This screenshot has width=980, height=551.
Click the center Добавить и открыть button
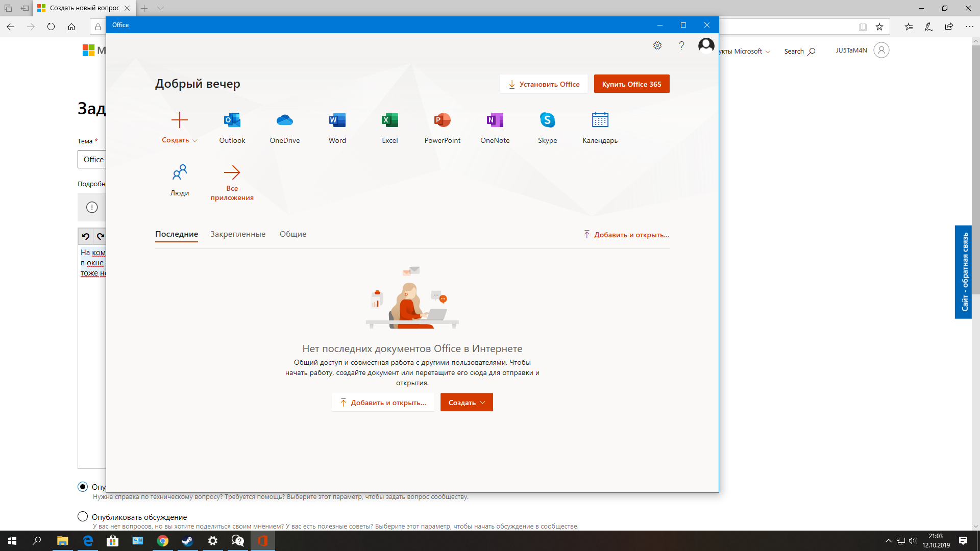tap(383, 403)
